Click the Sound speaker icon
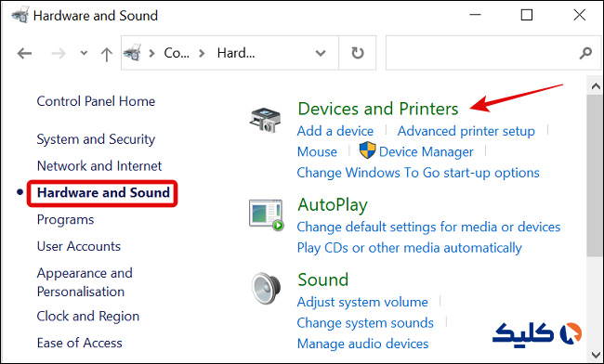604x364 pixels. [x=266, y=289]
